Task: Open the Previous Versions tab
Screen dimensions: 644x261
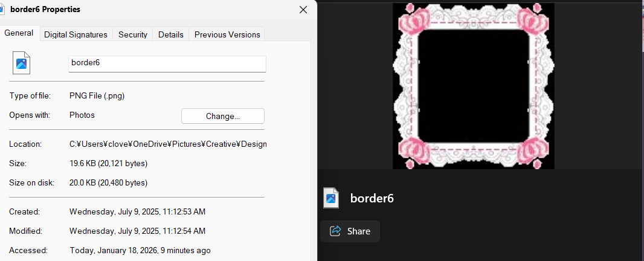Action: click(227, 34)
